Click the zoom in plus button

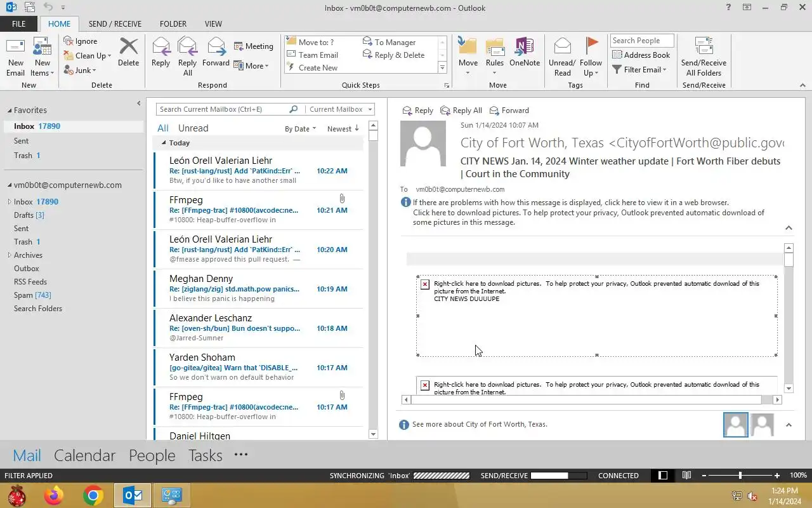pyautogui.click(x=777, y=475)
